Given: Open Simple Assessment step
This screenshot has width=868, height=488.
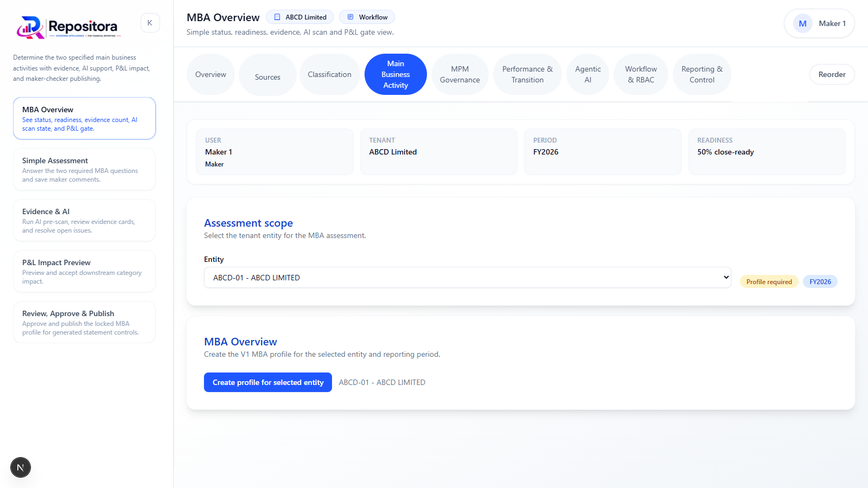Looking at the screenshot, I should click(x=85, y=169).
